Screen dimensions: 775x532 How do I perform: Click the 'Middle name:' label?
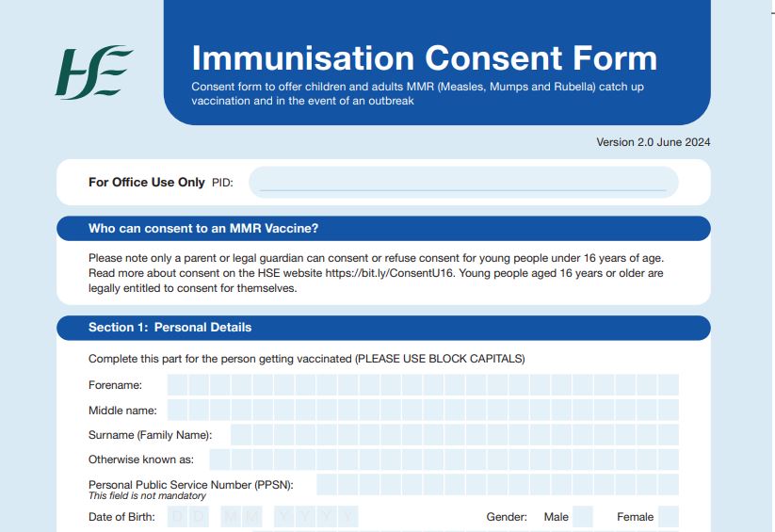(122, 411)
